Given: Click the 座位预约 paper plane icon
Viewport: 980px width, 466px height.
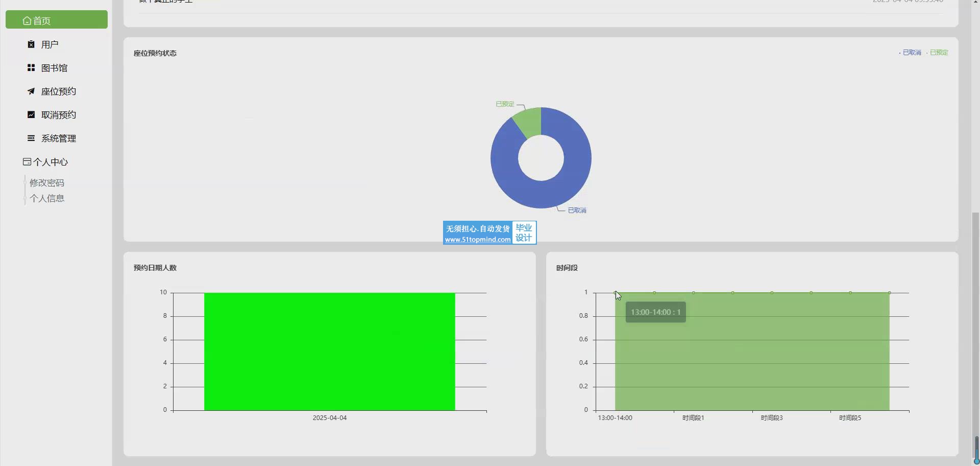Looking at the screenshot, I should 31,91.
